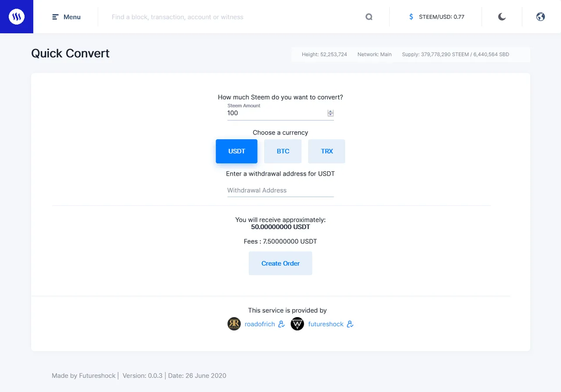Open language selector globe icon
The image size is (561, 392).
tap(540, 17)
